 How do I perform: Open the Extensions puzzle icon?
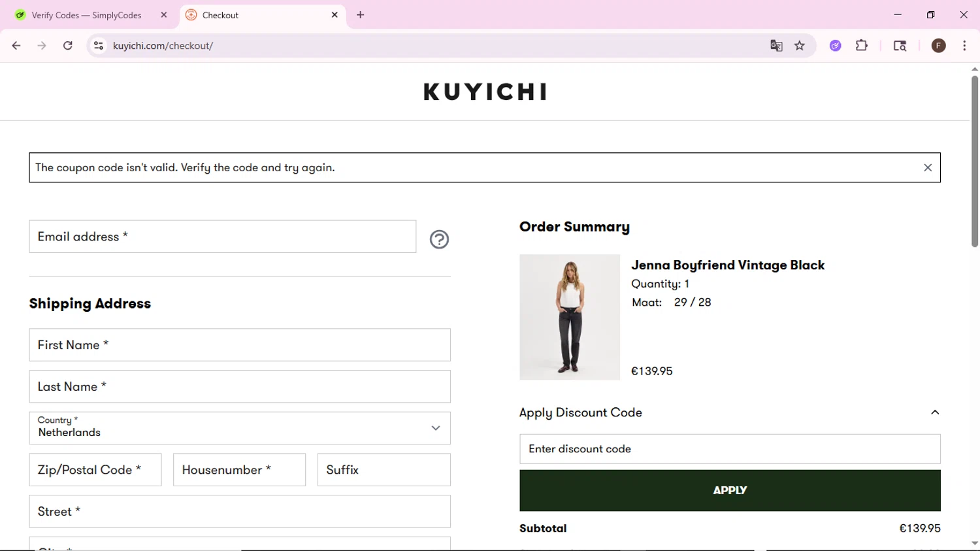(x=862, y=46)
